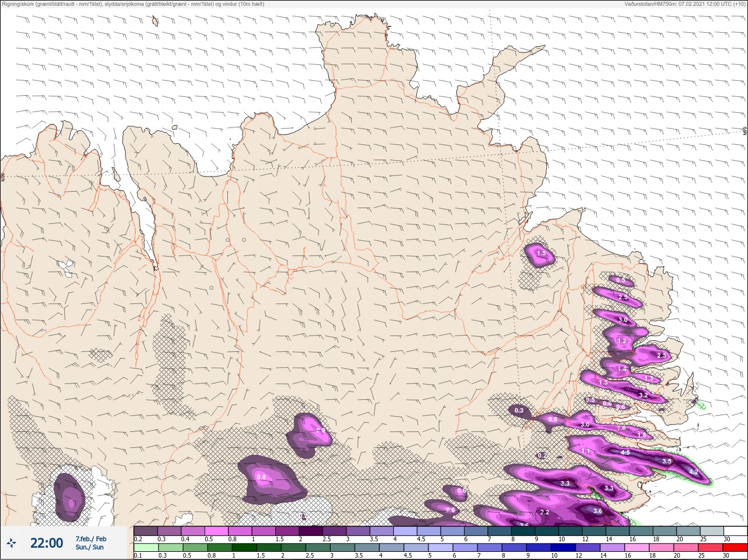Click white snow legend swatch after 30
This screenshot has height=560, width=748.
[x=736, y=531]
